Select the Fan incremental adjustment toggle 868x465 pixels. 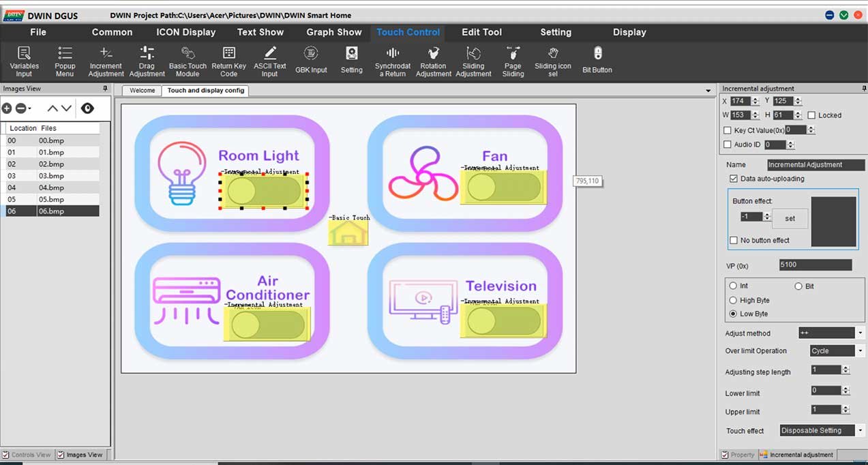pos(503,187)
